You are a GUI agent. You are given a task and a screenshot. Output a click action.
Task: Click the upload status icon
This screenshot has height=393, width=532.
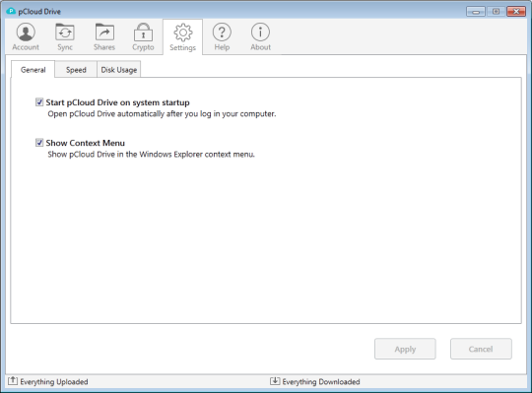point(13,381)
